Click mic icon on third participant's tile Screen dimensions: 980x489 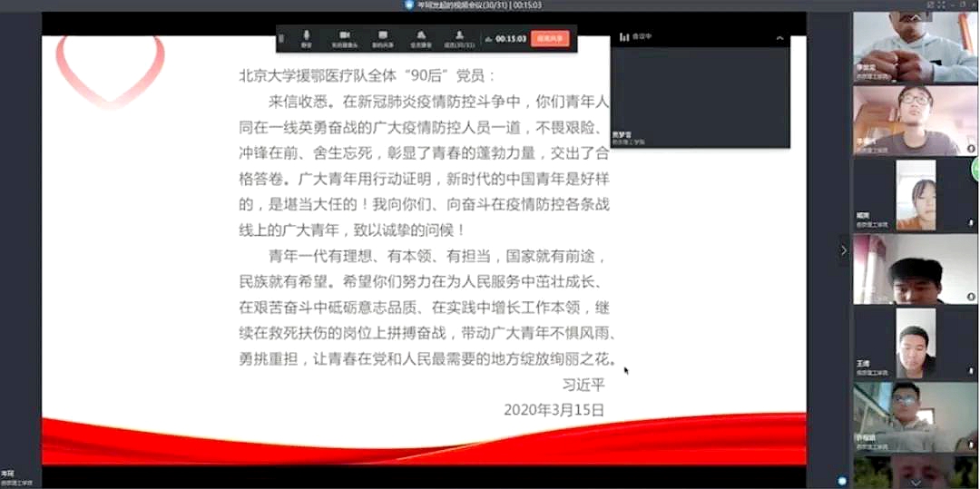point(971,222)
